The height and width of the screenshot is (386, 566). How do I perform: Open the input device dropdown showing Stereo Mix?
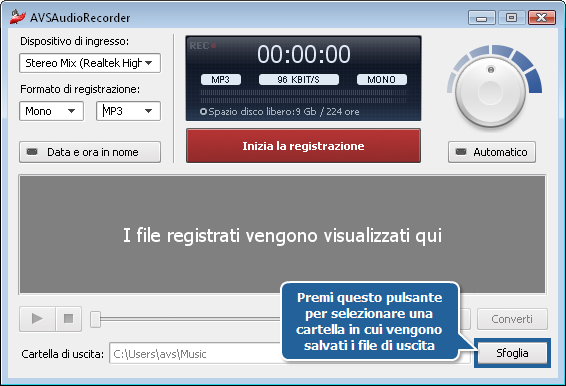coord(90,63)
